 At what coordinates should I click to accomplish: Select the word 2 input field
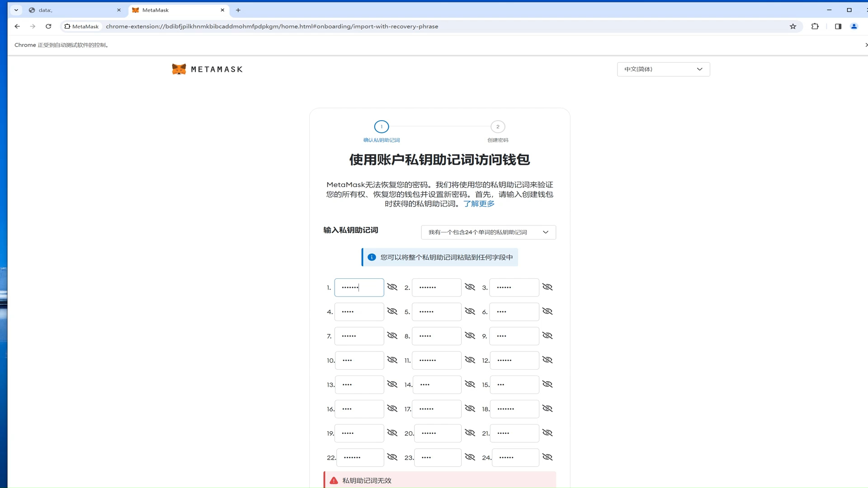(437, 287)
